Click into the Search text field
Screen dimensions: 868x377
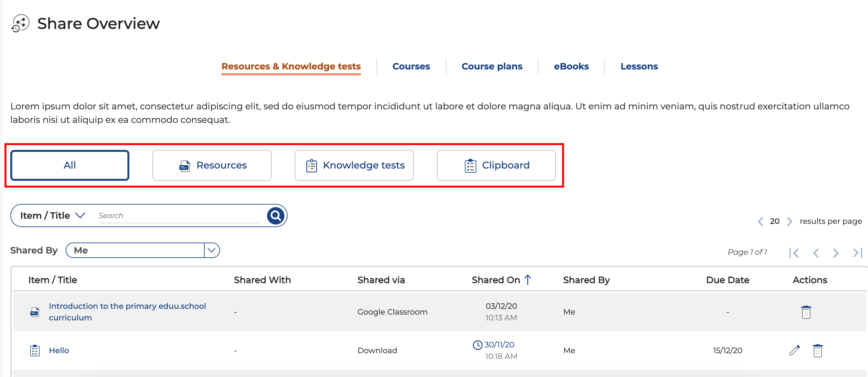[179, 216]
